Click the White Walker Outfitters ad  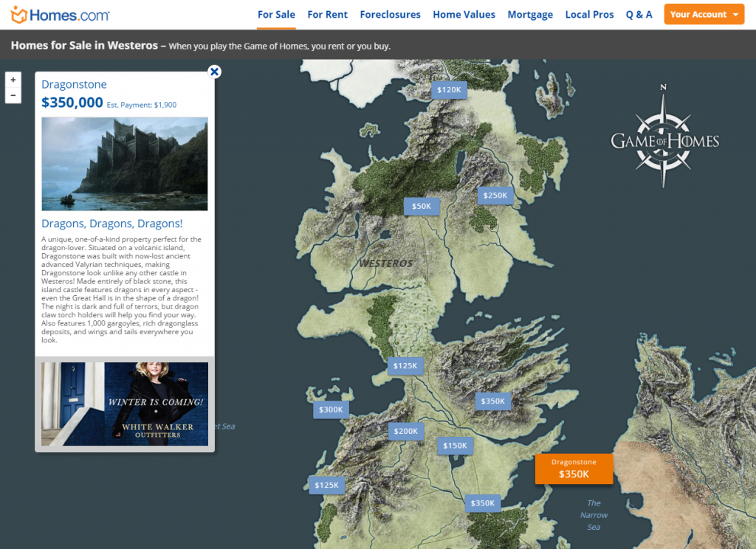[125, 404]
